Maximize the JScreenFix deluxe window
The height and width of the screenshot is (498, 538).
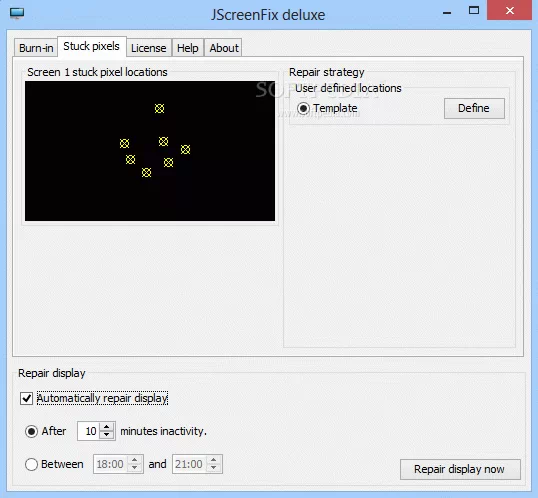pyautogui.click(x=474, y=10)
